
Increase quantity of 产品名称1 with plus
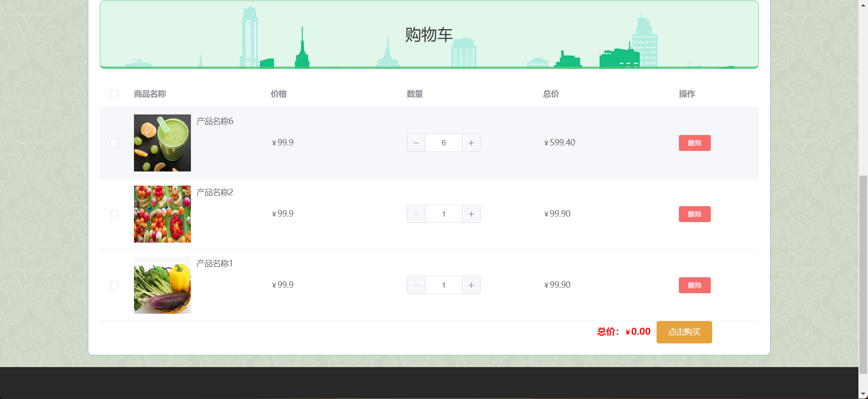click(471, 285)
